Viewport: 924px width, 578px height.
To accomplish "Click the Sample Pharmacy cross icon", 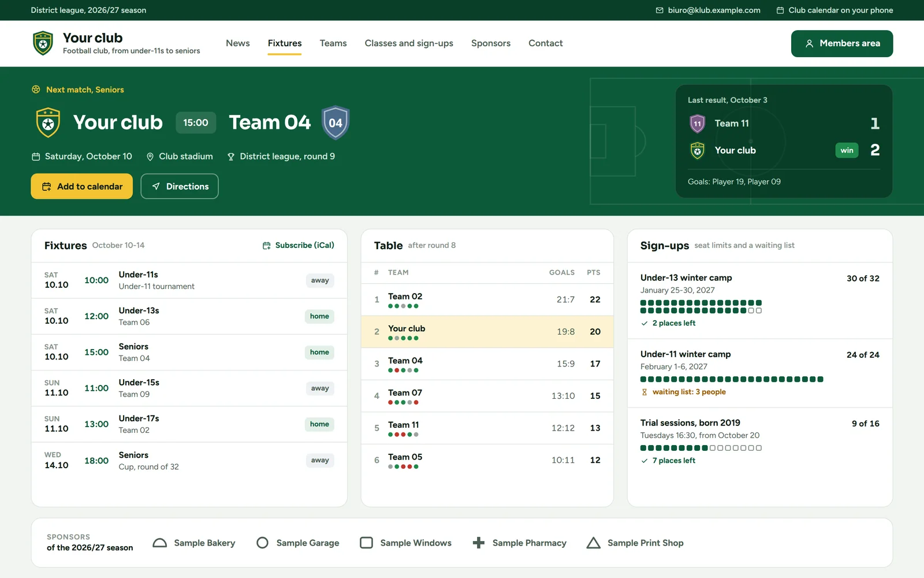I will click(x=479, y=543).
